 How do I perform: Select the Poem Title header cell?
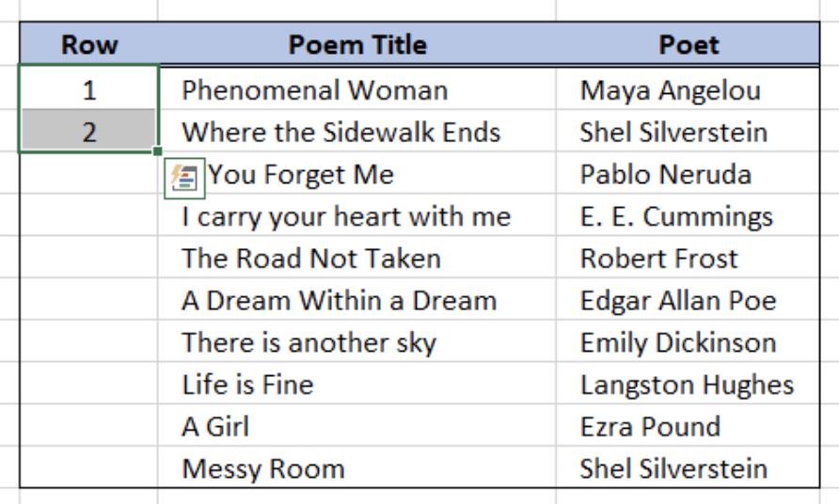click(357, 44)
